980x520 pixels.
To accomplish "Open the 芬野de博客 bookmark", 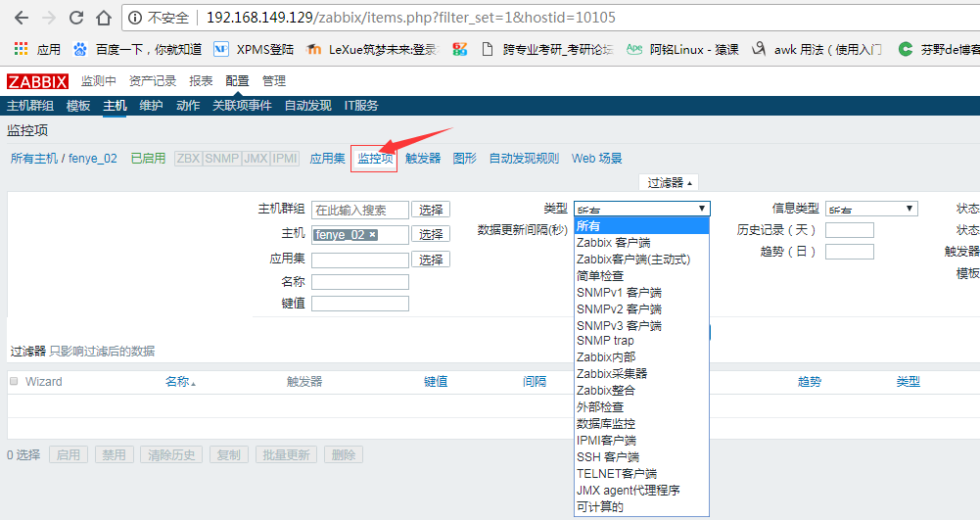I will click(x=939, y=49).
